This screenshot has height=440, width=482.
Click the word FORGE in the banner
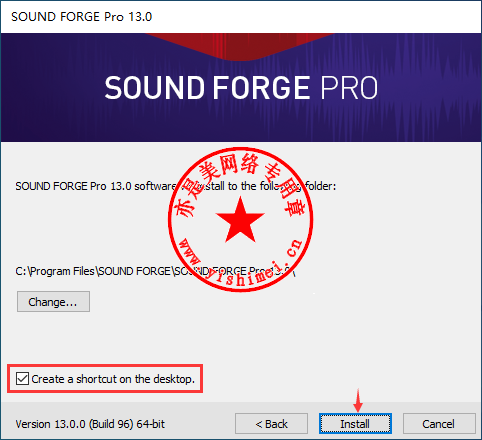pyautogui.click(x=261, y=88)
